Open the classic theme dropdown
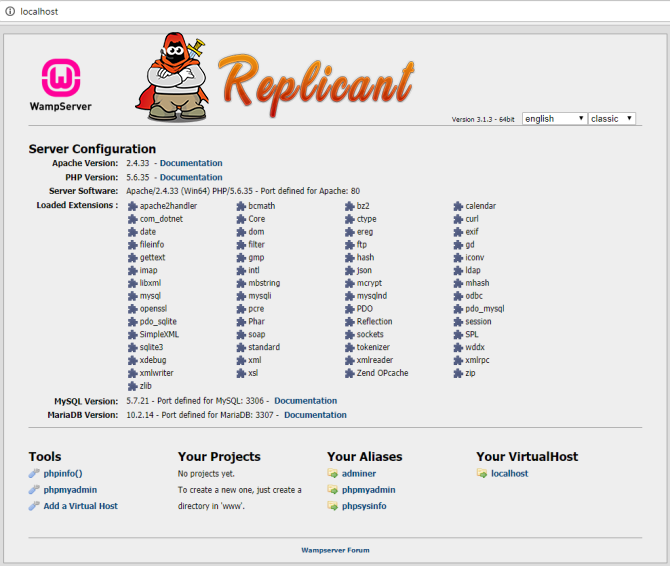The image size is (670, 566). 611,118
